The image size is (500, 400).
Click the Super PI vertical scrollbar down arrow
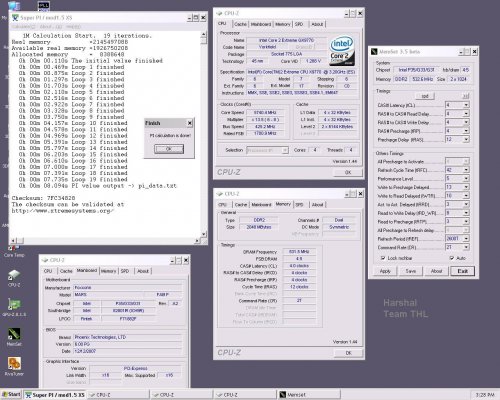click(x=204, y=234)
